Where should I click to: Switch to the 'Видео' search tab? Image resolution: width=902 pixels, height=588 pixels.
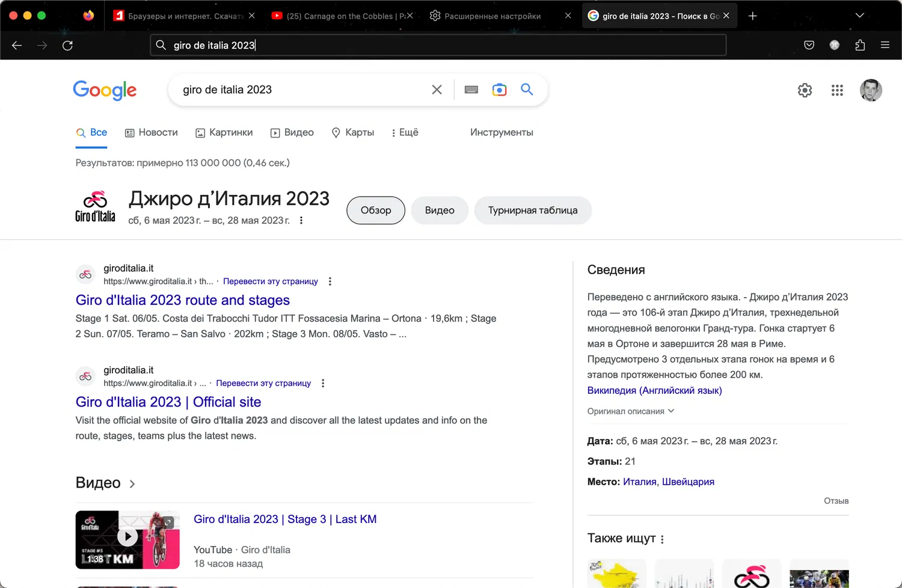tap(292, 133)
